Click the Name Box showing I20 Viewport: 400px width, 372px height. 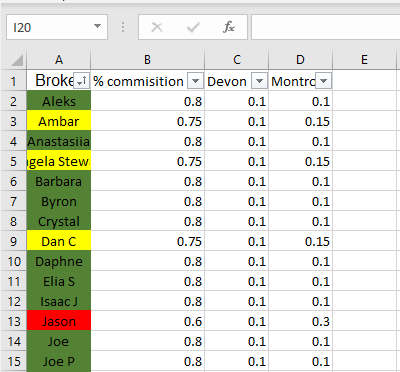(x=57, y=27)
